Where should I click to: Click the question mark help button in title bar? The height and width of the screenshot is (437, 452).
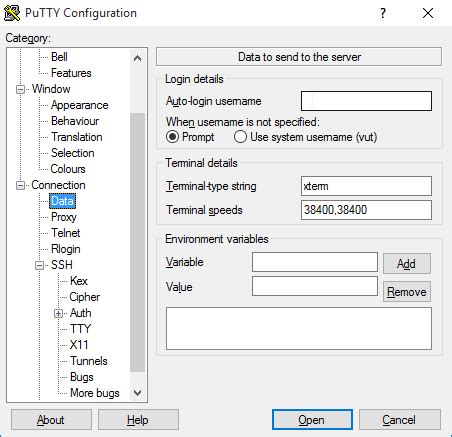tap(383, 13)
